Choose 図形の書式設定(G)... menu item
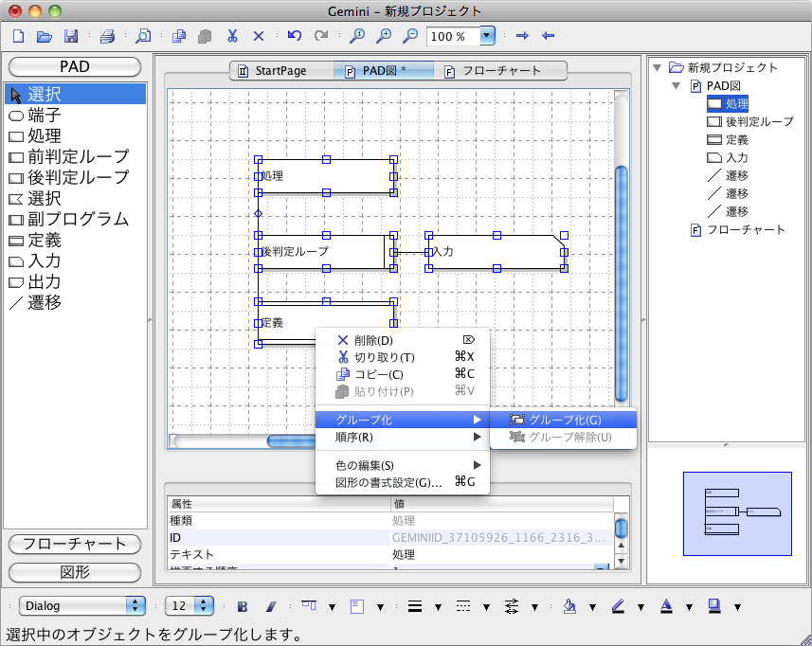This screenshot has height=646, width=812. click(403, 482)
